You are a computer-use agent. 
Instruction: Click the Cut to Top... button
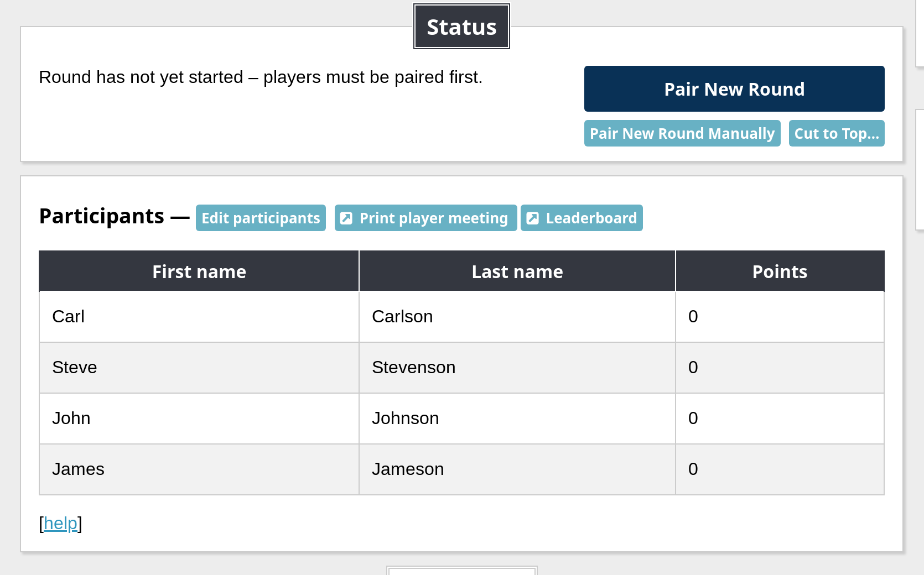pos(836,134)
